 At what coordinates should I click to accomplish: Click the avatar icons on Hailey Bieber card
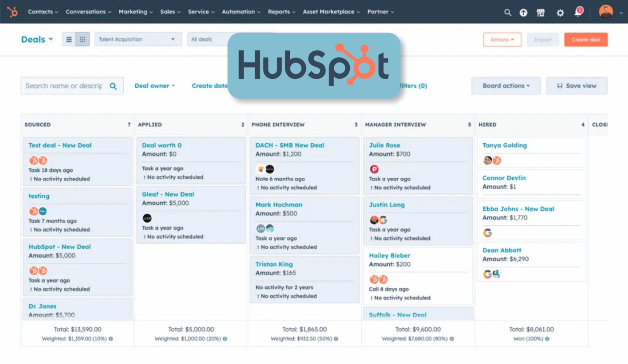pyautogui.click(x=379, y=279)
